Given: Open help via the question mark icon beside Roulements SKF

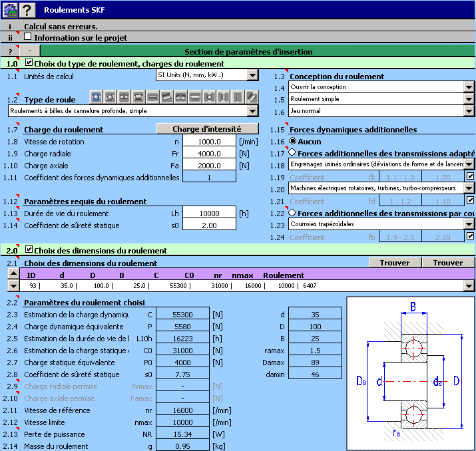Looking at the screenshot, I should (x=27, y=10).
